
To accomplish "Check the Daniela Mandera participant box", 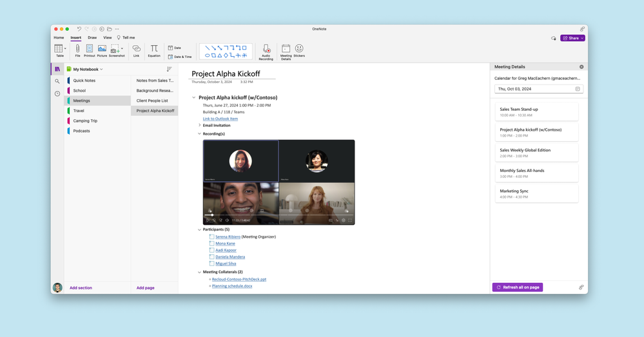I will tap(211, 257).
